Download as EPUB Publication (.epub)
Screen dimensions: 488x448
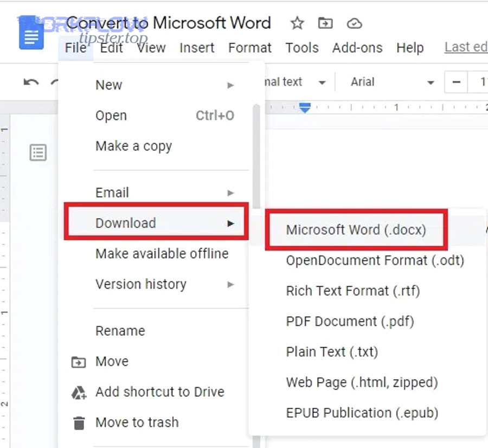[x=368, y=413]
